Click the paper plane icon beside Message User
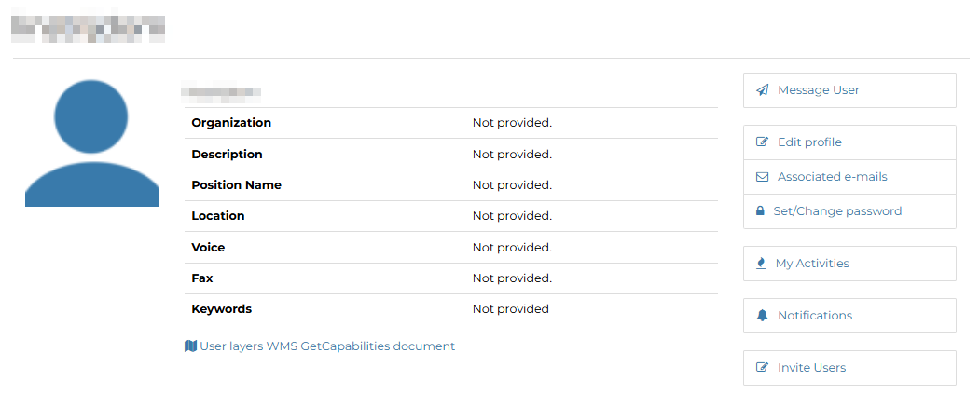 762,90
